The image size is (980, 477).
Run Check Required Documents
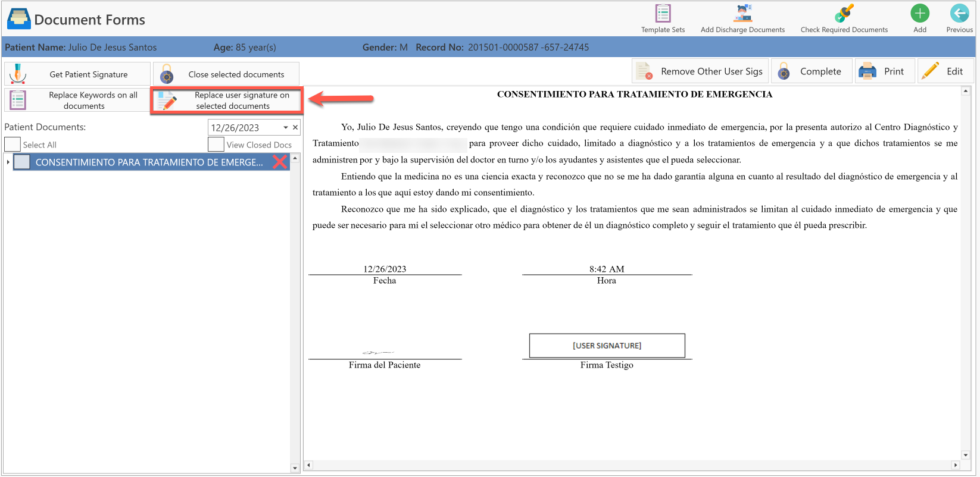844,18
